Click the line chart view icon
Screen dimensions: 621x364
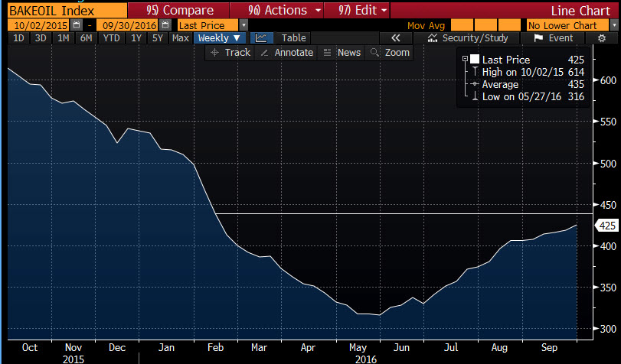[262, 37]
